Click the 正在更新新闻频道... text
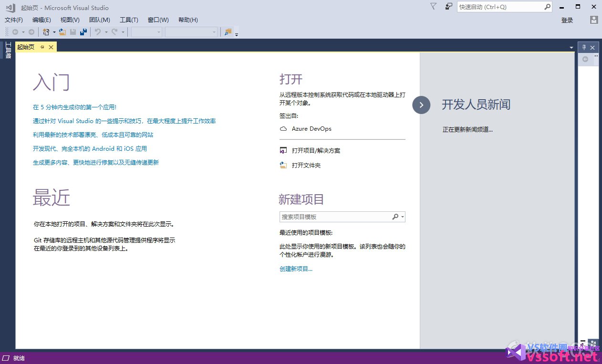This screenshot has height=364, width=602. click(467, 129)
